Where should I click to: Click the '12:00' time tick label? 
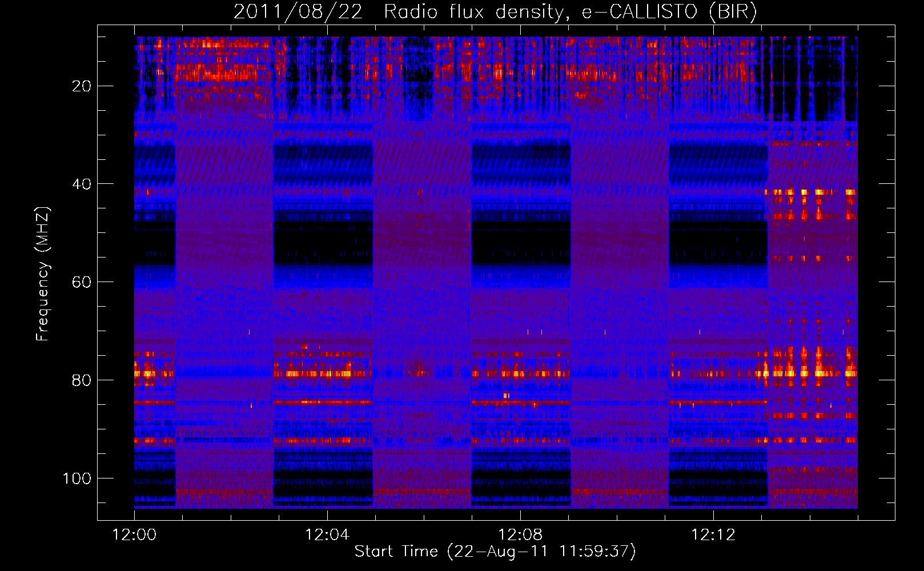pos(134,535)
